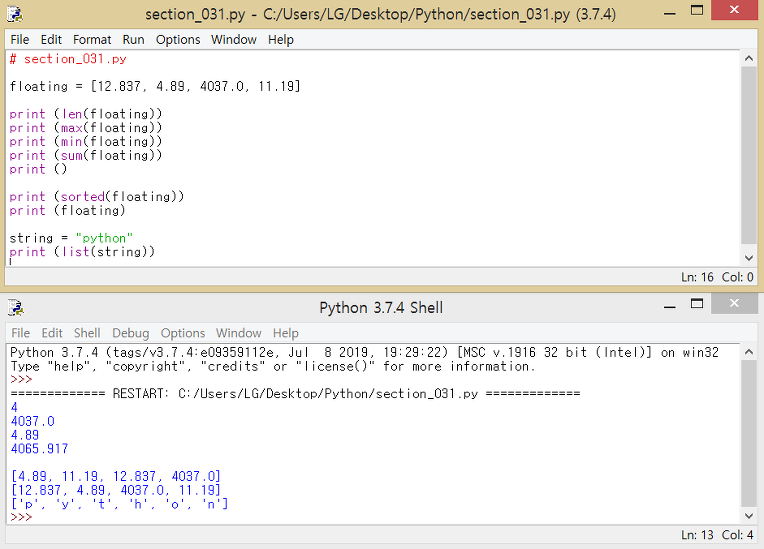Viewport: 764px width, 549px height.
Task: Open the Help menu in the Shell window
Action: click(x=286, y=333)
